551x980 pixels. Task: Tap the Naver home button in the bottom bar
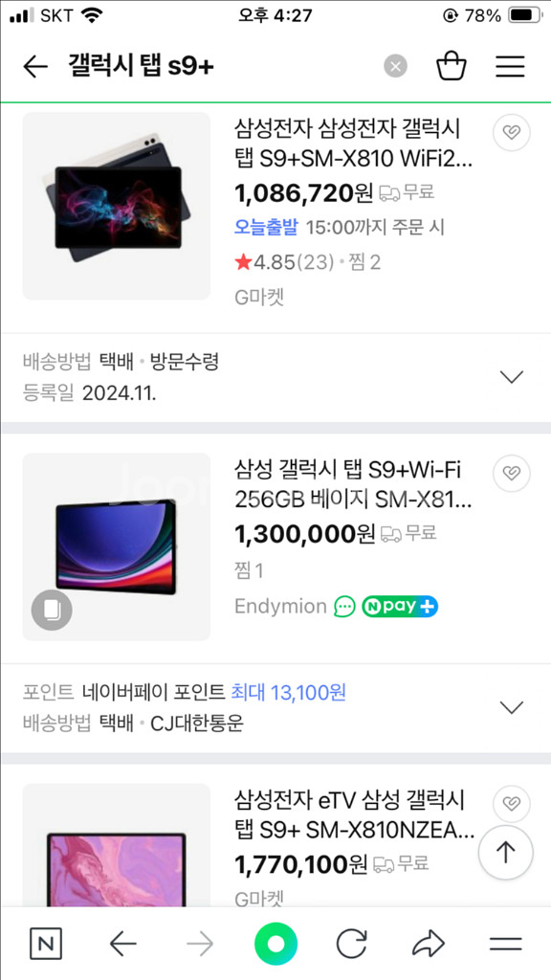tap(275, 943)
